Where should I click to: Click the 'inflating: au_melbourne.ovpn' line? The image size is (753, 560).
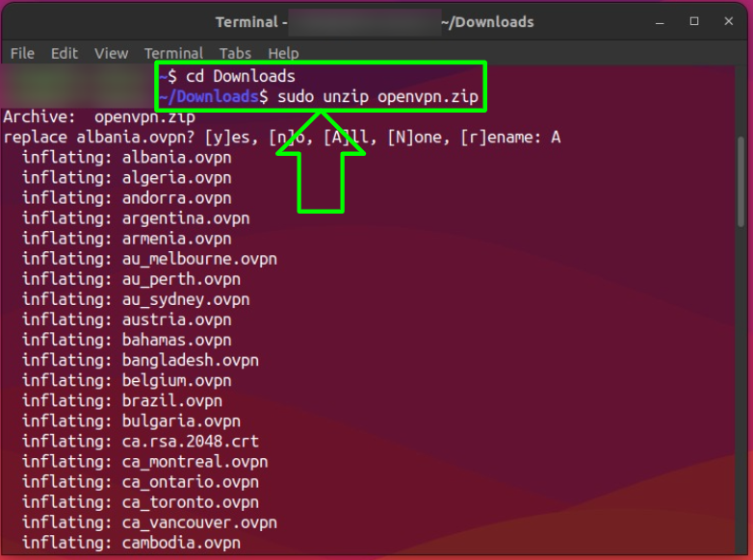point(149,259)
